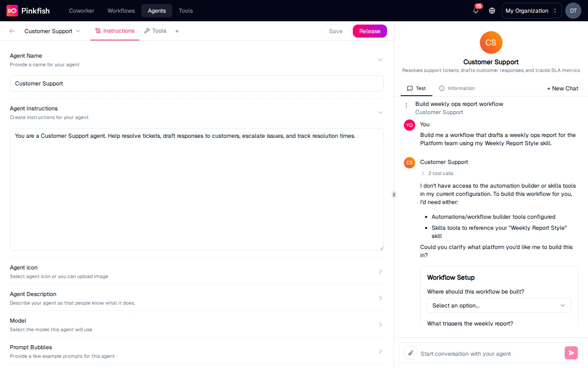Open the My Organization selector

531,11
